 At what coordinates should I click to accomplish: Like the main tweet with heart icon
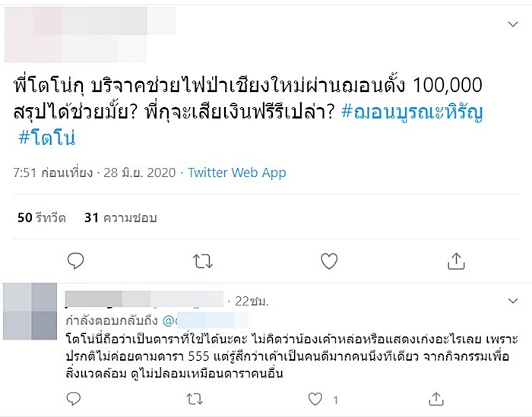click(328, 261)
